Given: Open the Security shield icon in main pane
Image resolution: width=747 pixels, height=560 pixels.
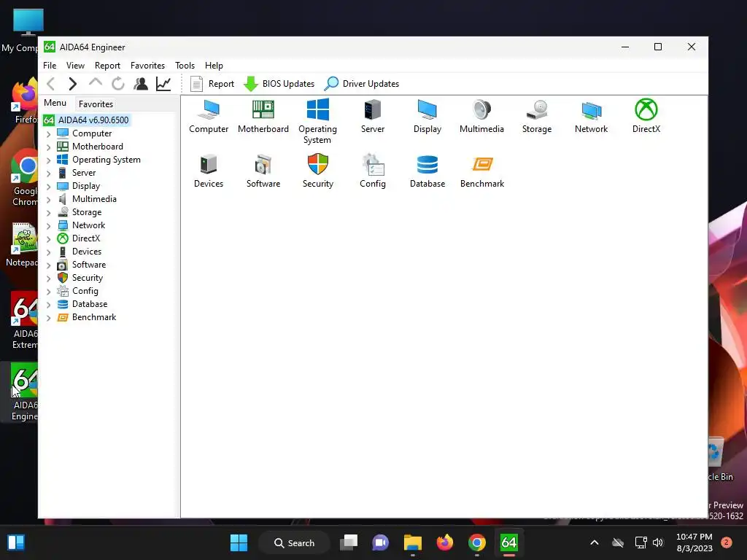Looking at the screenshot, I should pyautogui.click(x=318, y=171).
